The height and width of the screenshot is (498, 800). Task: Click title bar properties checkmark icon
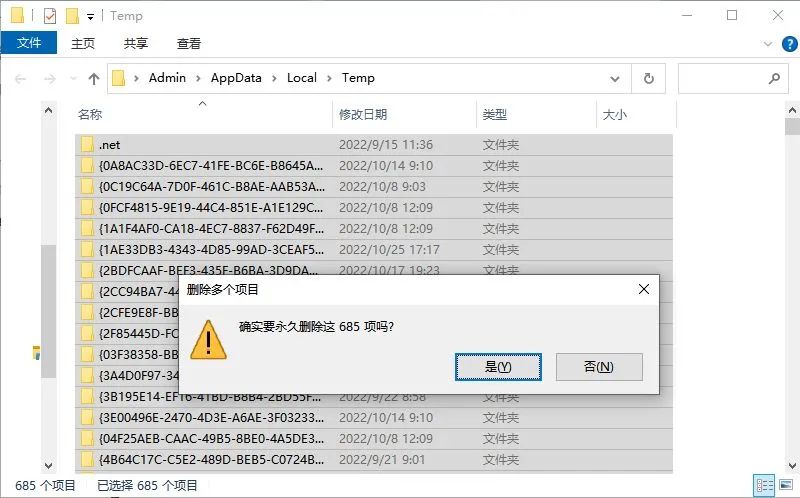coord(49,16)
